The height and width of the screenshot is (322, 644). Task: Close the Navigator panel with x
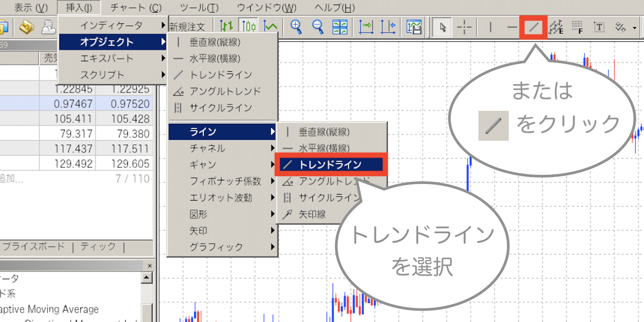(149, 266)
